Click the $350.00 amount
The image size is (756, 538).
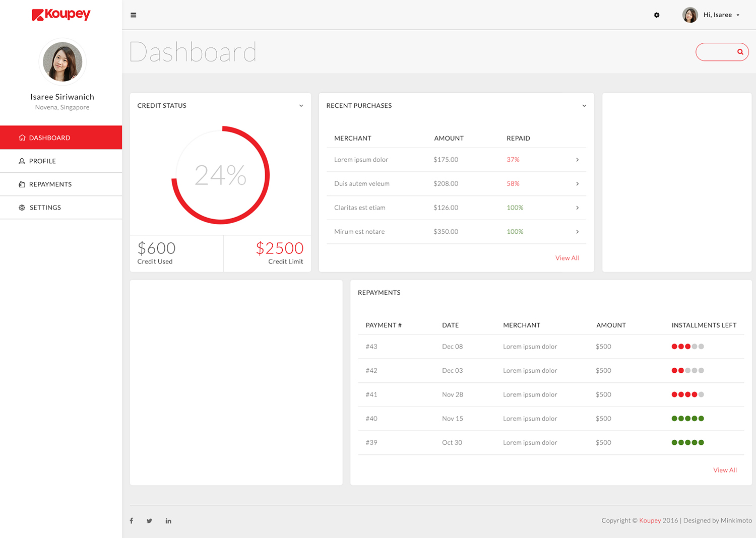(x=446, y=232)
